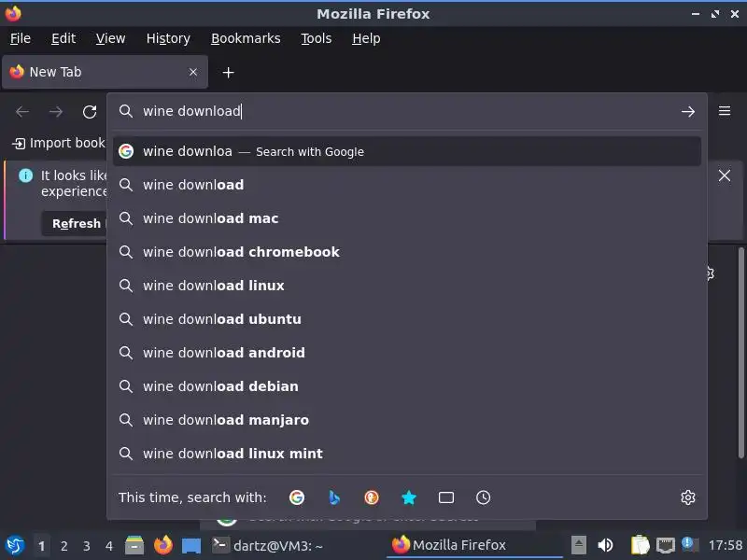Open the Bookmarks menu
Screen dimensions: 747x560
(246, 38)
